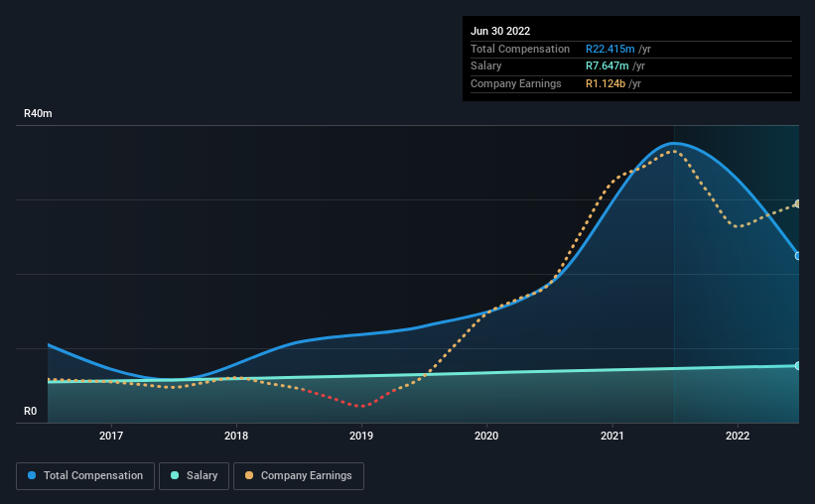Click the 2022 x-axis label
This screenshot has height=504, width=815.
point(738,436)
